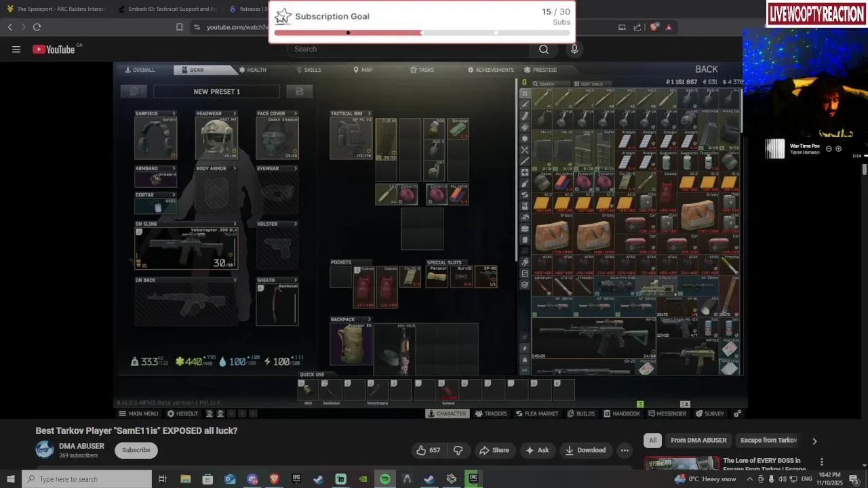
Task: Dislike the YouTube video
Action: coord(458,450)
